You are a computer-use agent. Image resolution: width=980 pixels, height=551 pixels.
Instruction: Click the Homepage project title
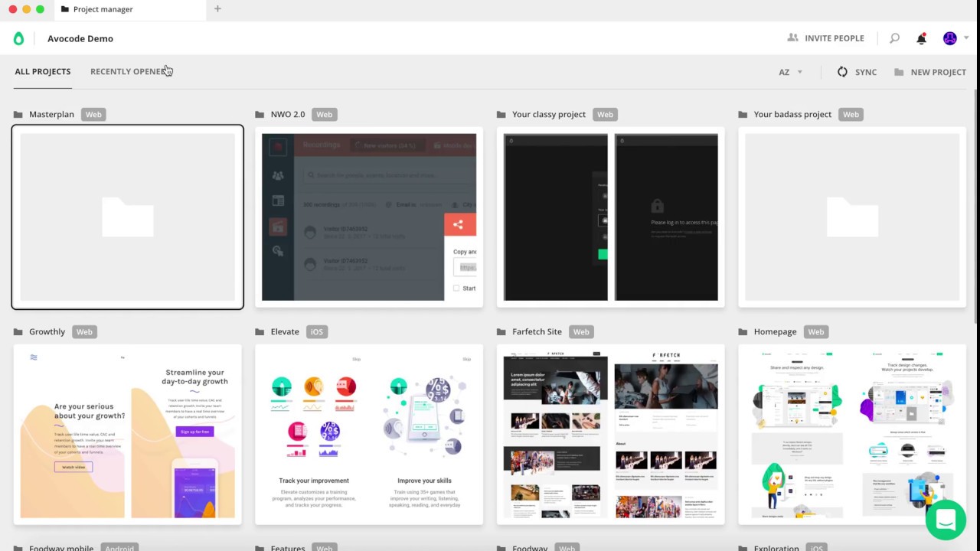coord(775,332)
